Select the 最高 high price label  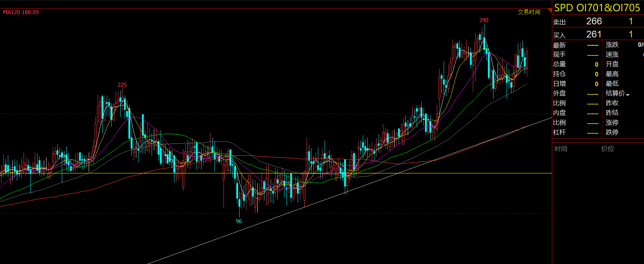click(x=612, y=74)
